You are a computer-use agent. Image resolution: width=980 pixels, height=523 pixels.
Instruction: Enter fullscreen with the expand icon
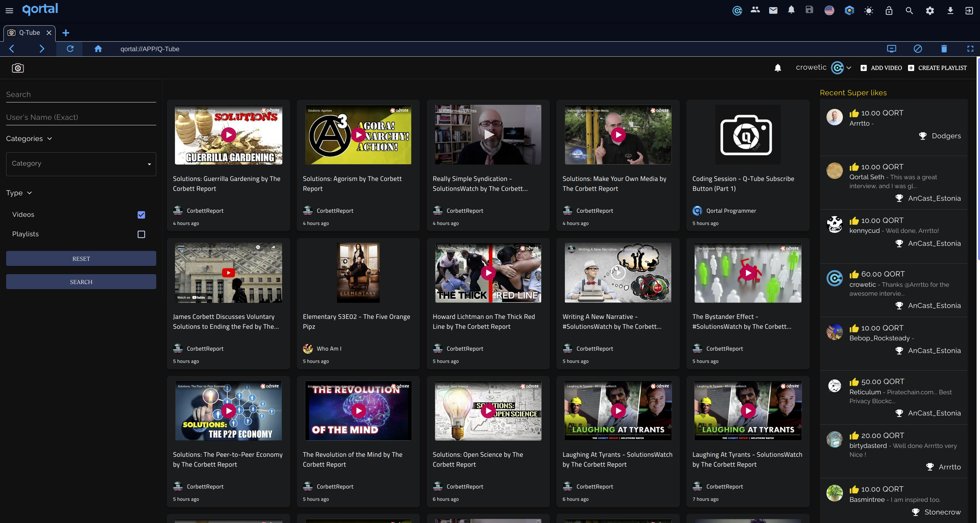970,49
